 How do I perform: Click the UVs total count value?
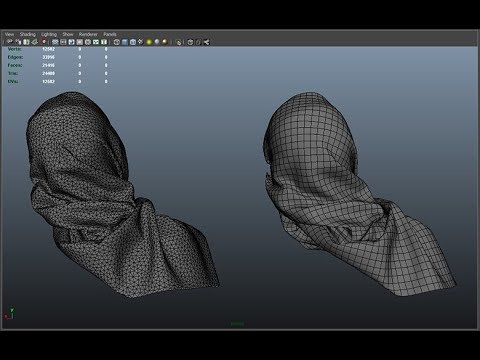pos(48,81)
